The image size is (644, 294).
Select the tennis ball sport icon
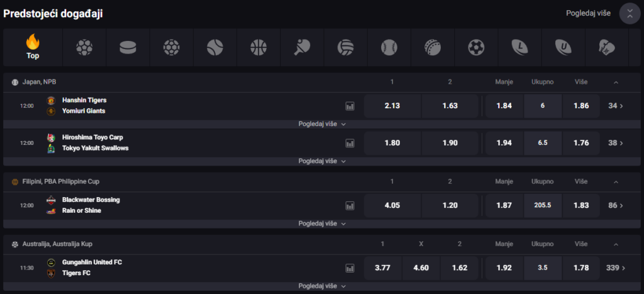[215, 48]
